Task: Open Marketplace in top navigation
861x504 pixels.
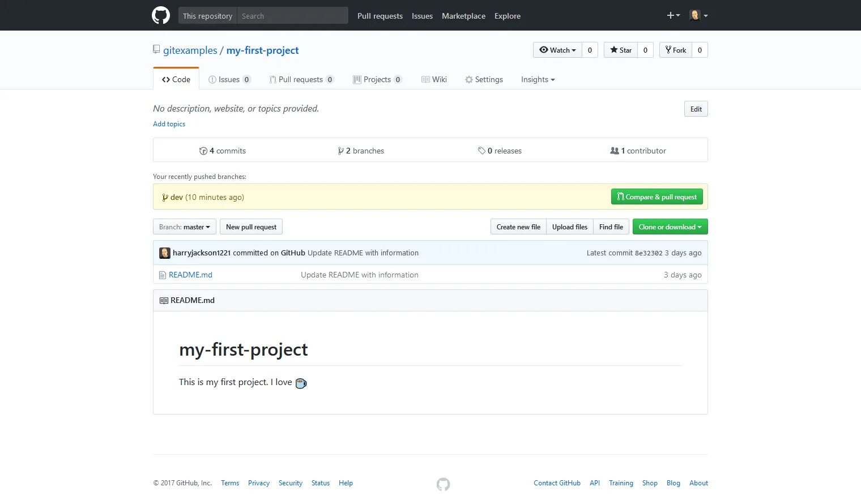Action: click(463, 16)
